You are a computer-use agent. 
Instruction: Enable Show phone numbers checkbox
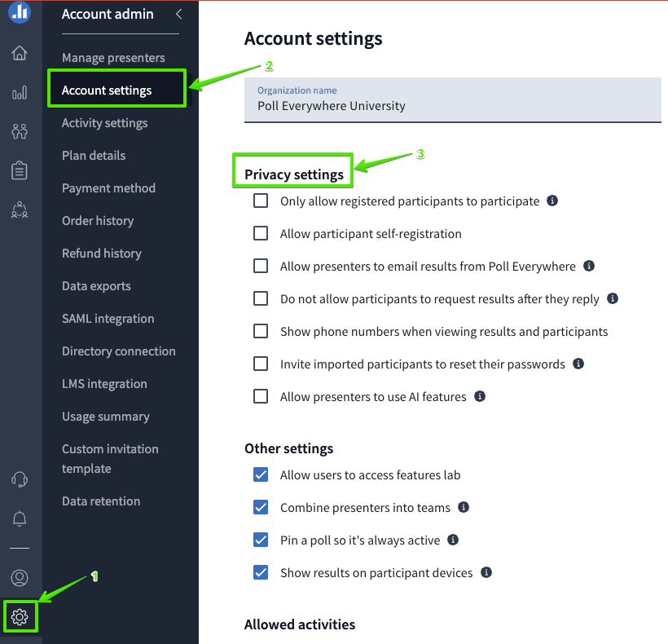261,331
